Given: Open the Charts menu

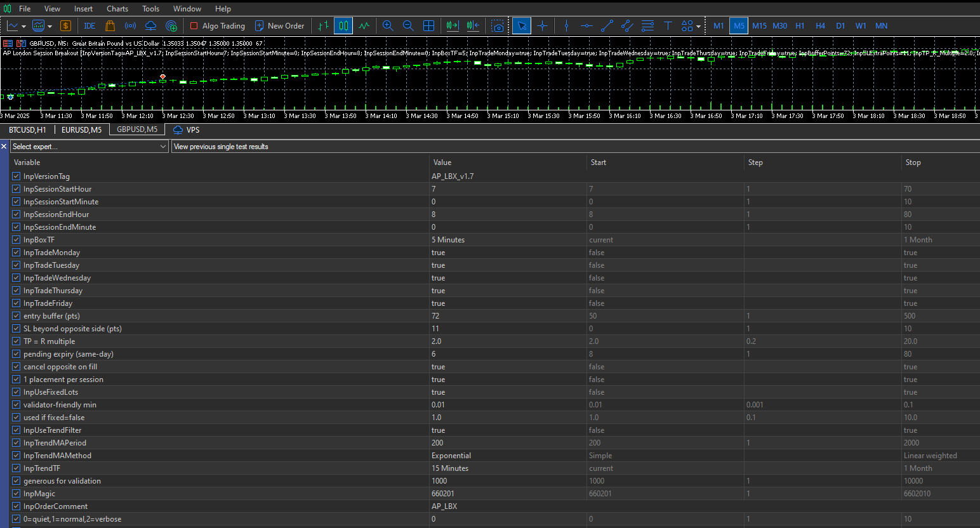Looking at the screenshot, I should [x=117, y=9].
